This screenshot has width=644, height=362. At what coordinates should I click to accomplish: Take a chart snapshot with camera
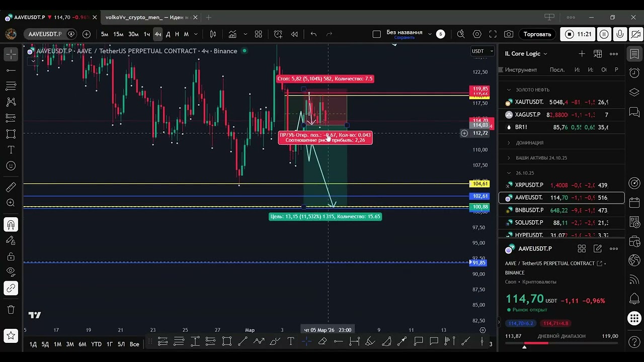tap(509, 34)
